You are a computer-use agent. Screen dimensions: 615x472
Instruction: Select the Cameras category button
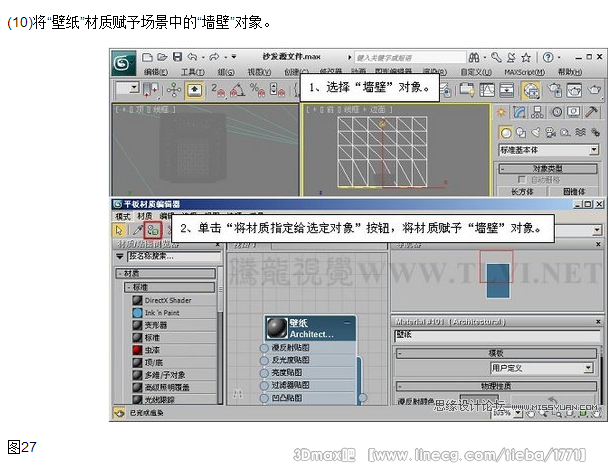point(551,133)
